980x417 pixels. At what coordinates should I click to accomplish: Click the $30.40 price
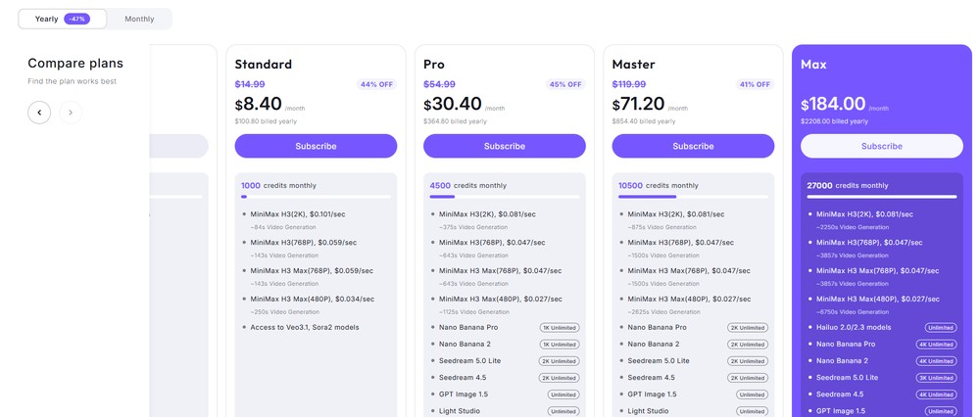(453, 104)
